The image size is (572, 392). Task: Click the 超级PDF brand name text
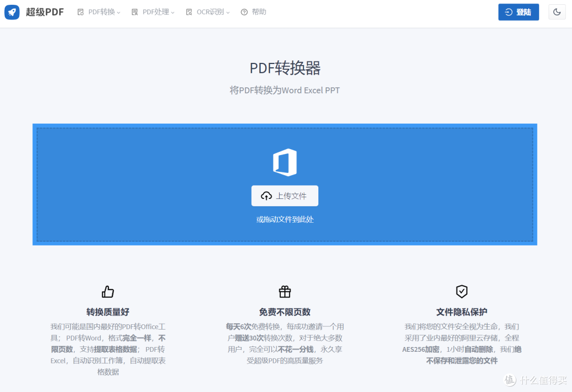tap(45, 12)
